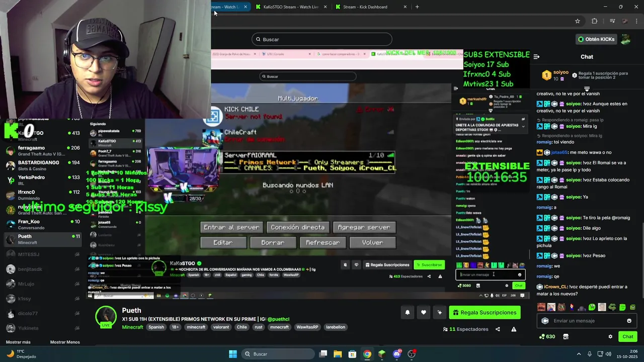Close the KaKoSTGO Stream tab
Viewport: 644px width, 362px height.
pos(325,7)
